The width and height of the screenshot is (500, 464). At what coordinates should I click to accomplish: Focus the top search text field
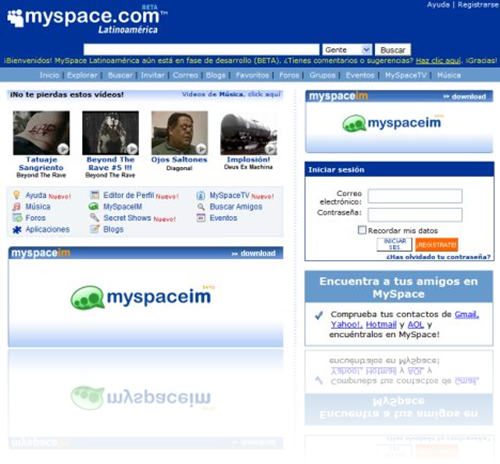tap(201, 50)
